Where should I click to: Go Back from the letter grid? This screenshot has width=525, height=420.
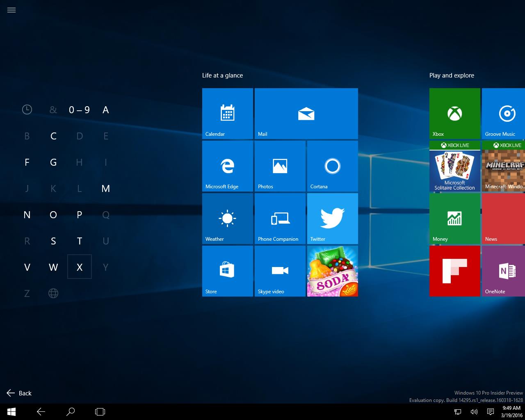[19, 393]
